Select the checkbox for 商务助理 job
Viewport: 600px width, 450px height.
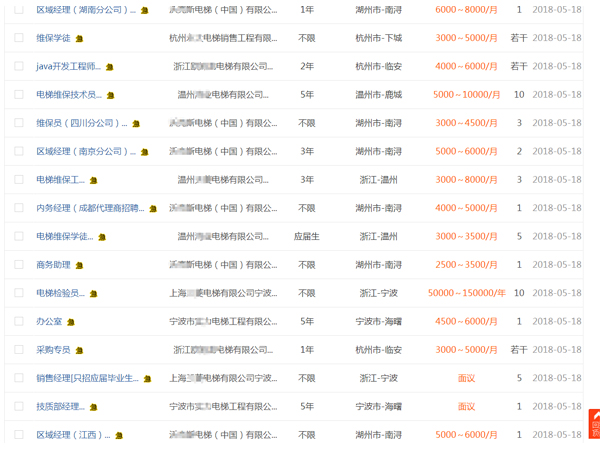18,265
